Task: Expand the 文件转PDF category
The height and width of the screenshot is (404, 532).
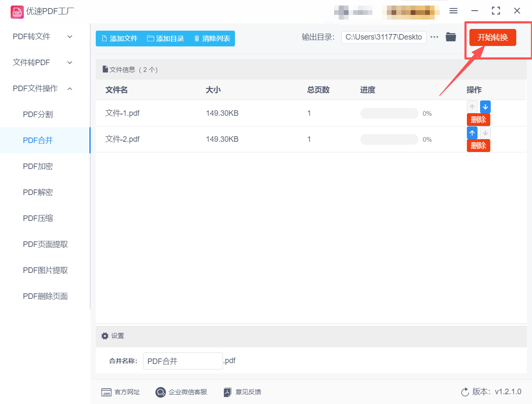Action: (x=69, y=63)
